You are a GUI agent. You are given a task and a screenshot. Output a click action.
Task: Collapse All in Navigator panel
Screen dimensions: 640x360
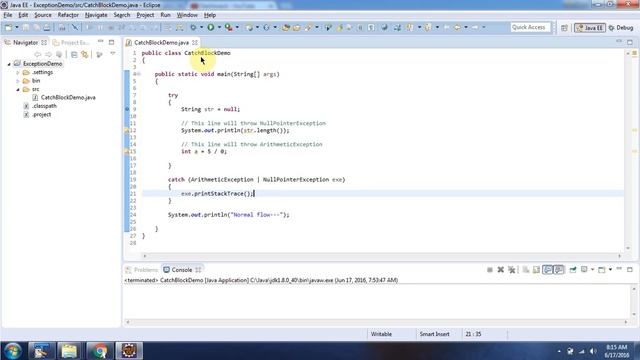pyautogui.click(x=74, y=54)
